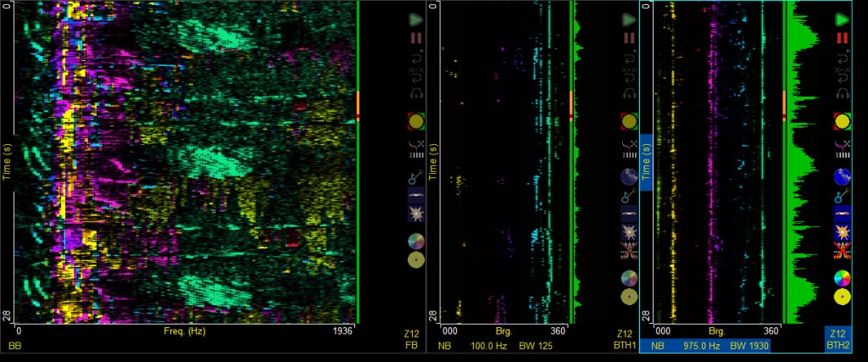Select the FB panel label
Image resolution: width=868 pixels, height=362 pixels.
(411, 346)
